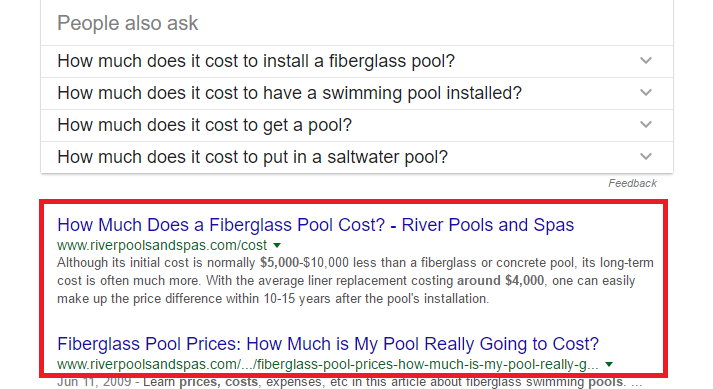Click the bold 'around $4,000' snippet text
713x389 pixels.
coord(500,281)
